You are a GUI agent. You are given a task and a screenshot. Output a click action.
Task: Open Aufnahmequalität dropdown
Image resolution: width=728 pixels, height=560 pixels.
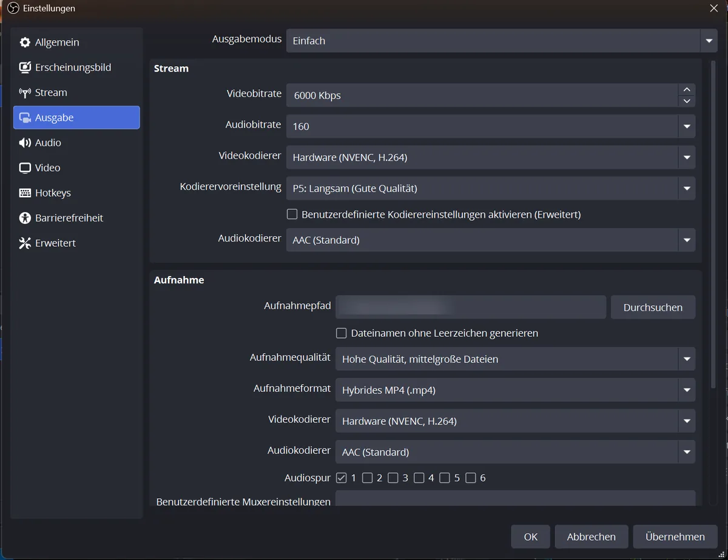point(516,359)
